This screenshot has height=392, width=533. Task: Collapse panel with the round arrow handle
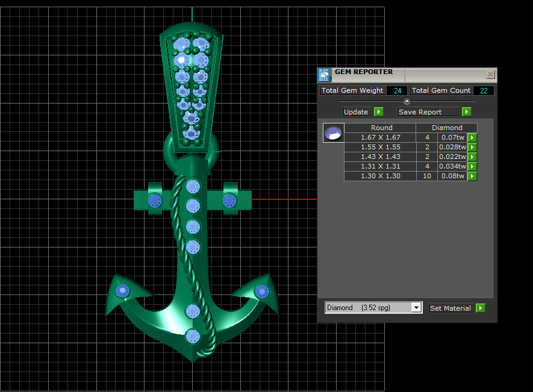[407, 101]
